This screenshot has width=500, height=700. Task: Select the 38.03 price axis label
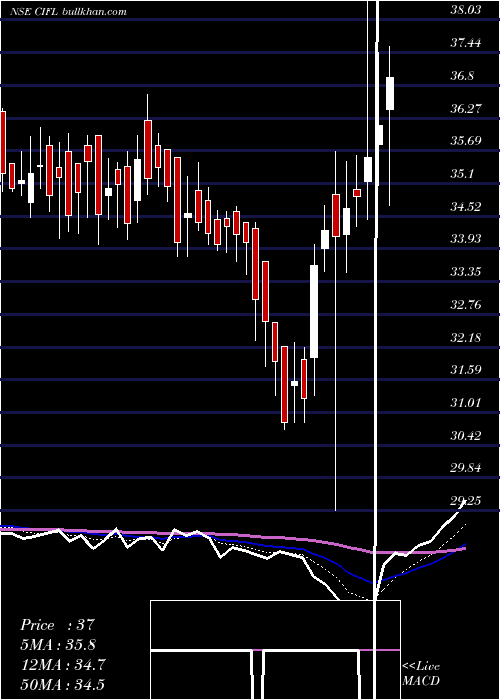pos(466,10)
